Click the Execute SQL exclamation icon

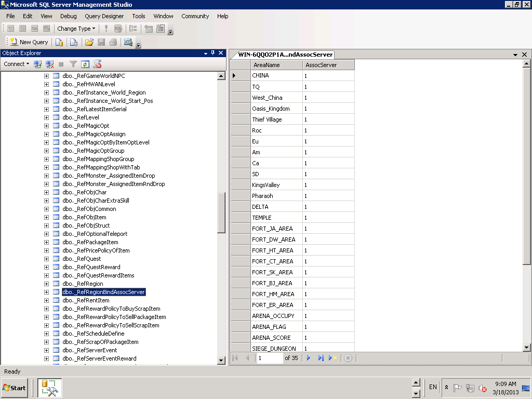pos(106,29)
